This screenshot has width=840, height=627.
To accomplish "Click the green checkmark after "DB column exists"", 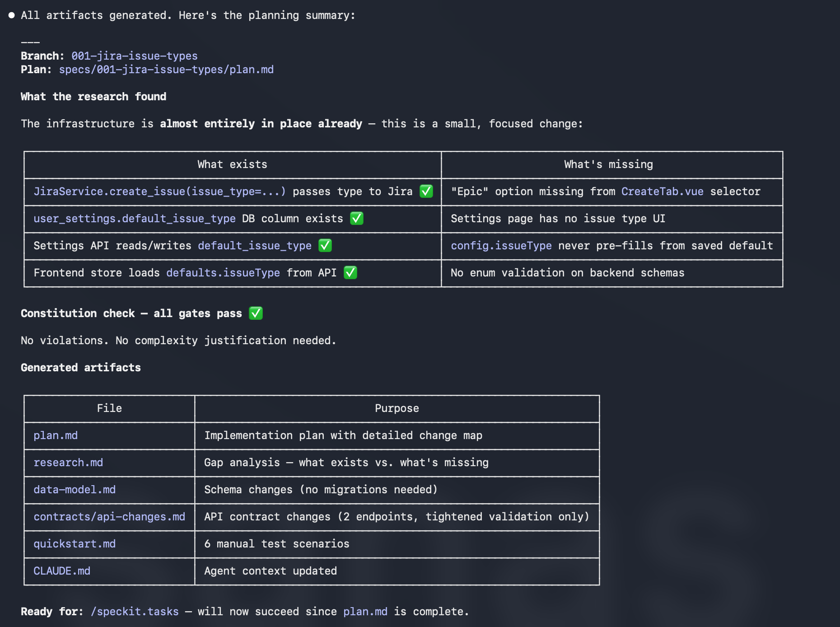I will [357, 219].
